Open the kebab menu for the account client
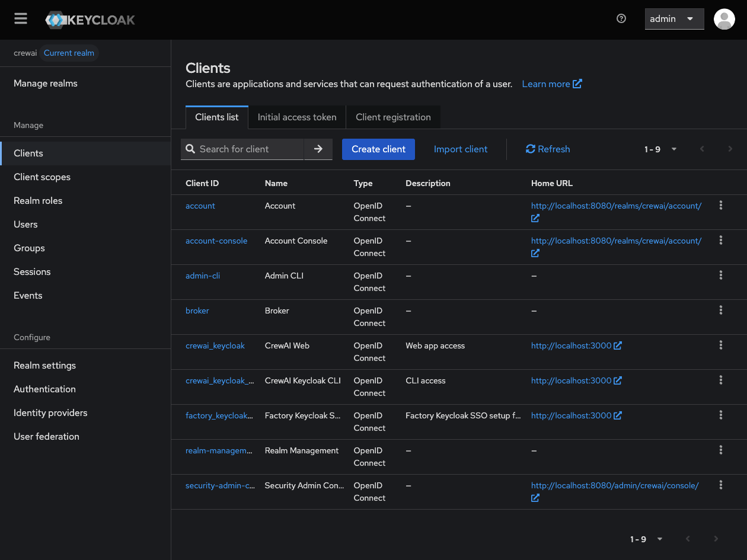Viewport: 747px width, 560px height. click(x=720, y=205)
